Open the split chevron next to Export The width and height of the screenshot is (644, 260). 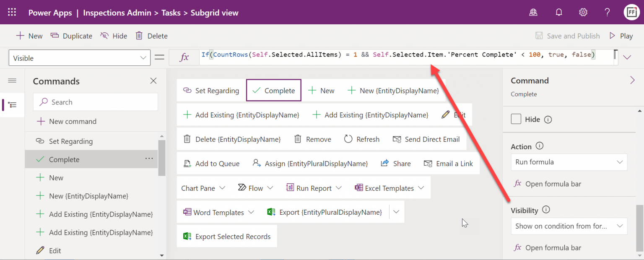click(397, 212)
